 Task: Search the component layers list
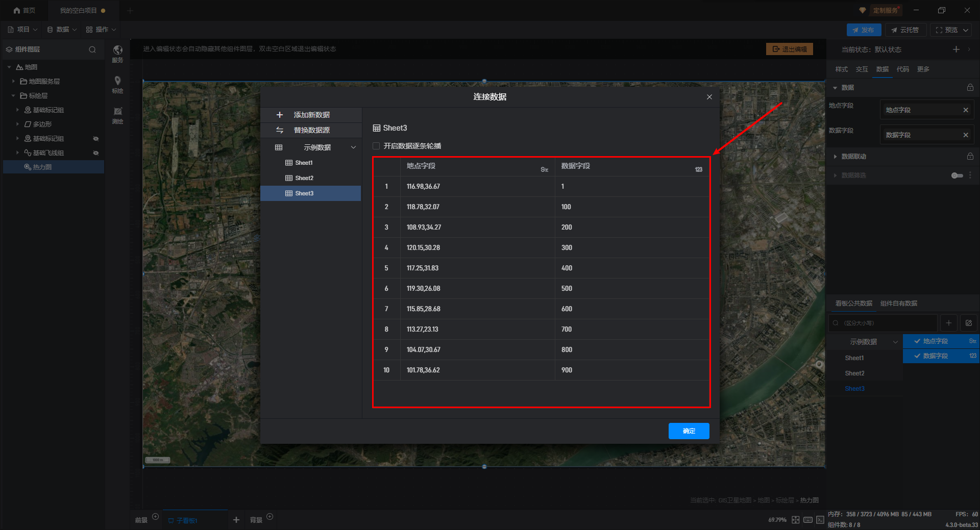tap(92, 49)
